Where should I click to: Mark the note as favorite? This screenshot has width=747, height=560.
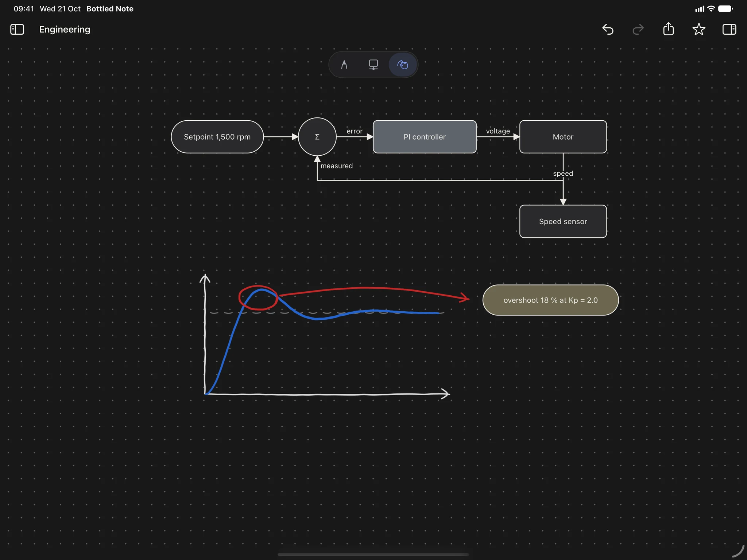coord(698,29)
